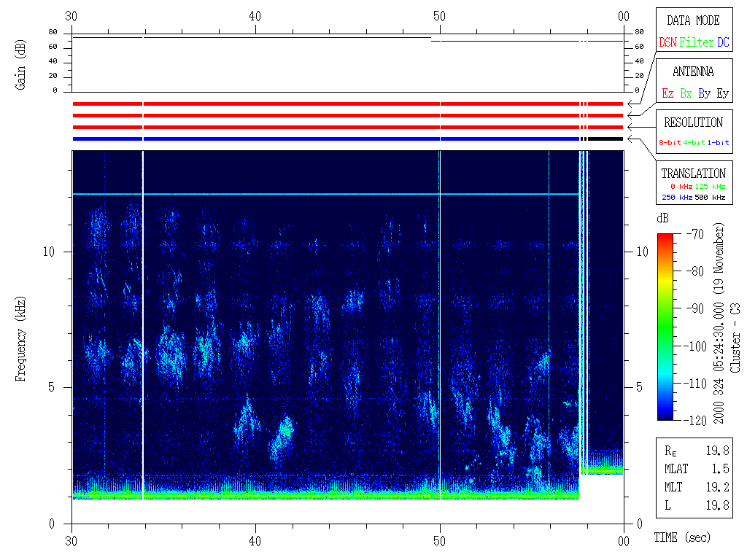747x560 pixels.
Task: Click the DATA MODE legend title
Action: coord(693,20)
